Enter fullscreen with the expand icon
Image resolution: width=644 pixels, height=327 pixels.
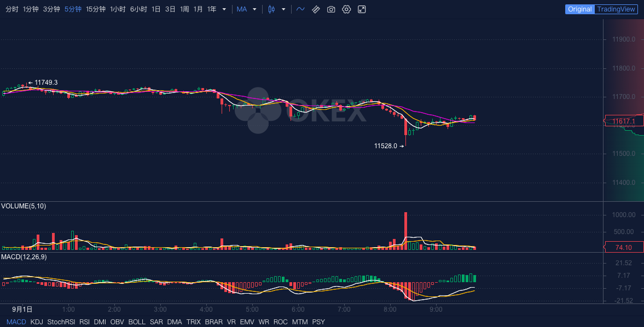coord(362,9)
